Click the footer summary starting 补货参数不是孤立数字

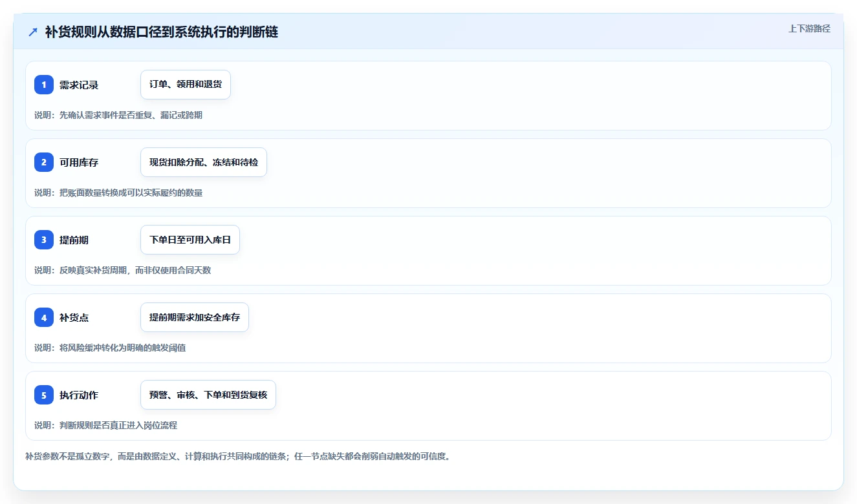pyautogui.click(x=237, y=456)
